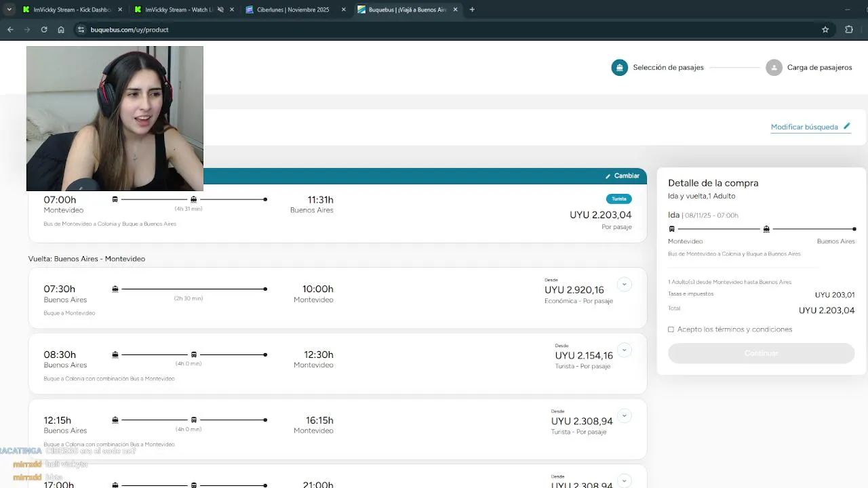Viewport: 868px width, 488px height.
Task: Switch to ImVickky Stream Watch Live tab
Action: (x=184, y=9)
